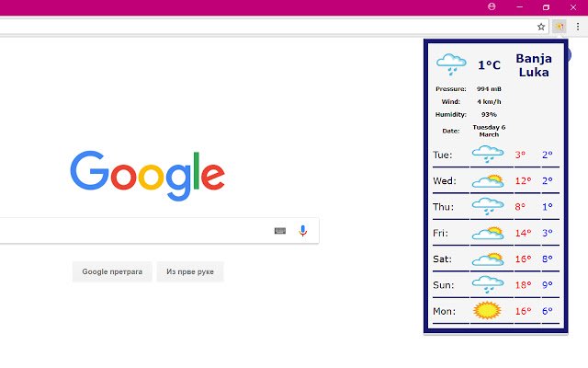
Task: Bookmark this page with the star icon
Action: point(541,27)
